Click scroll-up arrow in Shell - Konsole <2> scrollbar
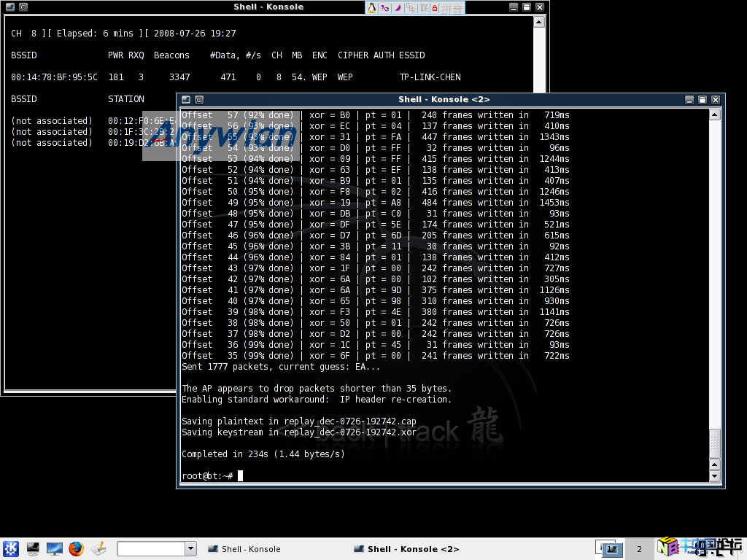This screenshot has height=560, width=747. pyautogui.click(x=715, y=114)
